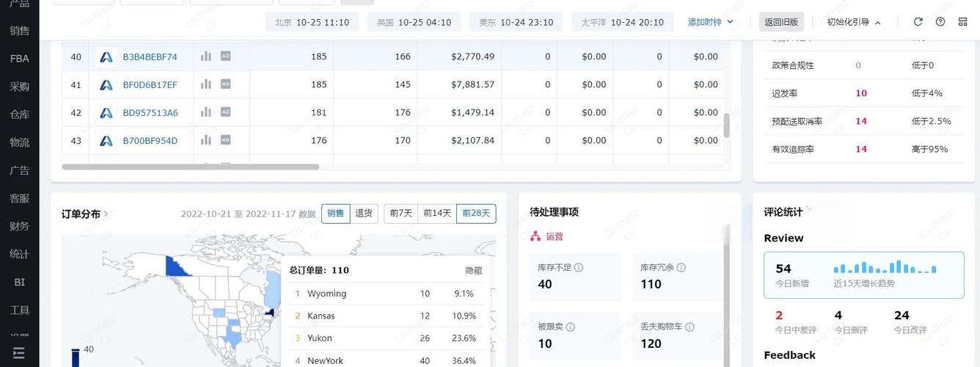Open the help question-mark icon

(940, 22)
